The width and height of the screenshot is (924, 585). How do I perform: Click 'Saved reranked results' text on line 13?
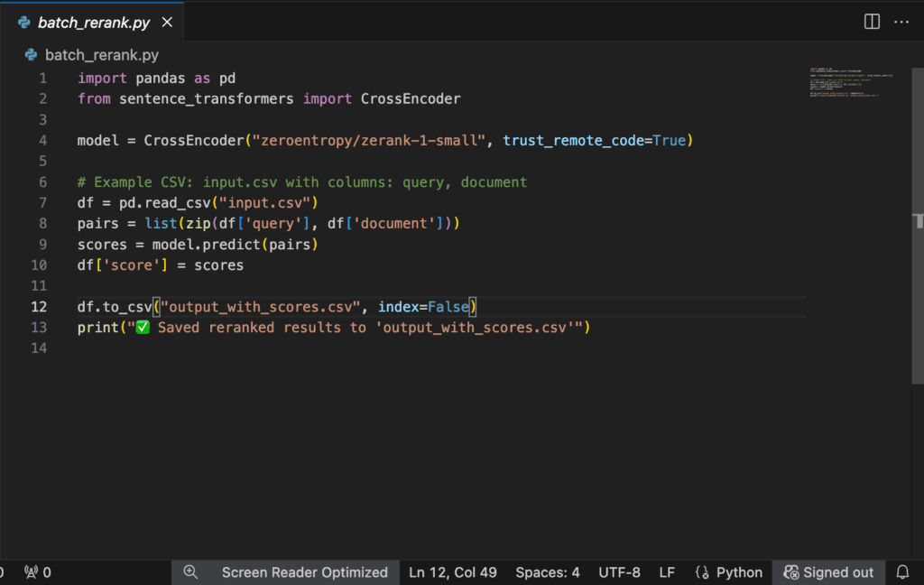(x=249, y=328)
